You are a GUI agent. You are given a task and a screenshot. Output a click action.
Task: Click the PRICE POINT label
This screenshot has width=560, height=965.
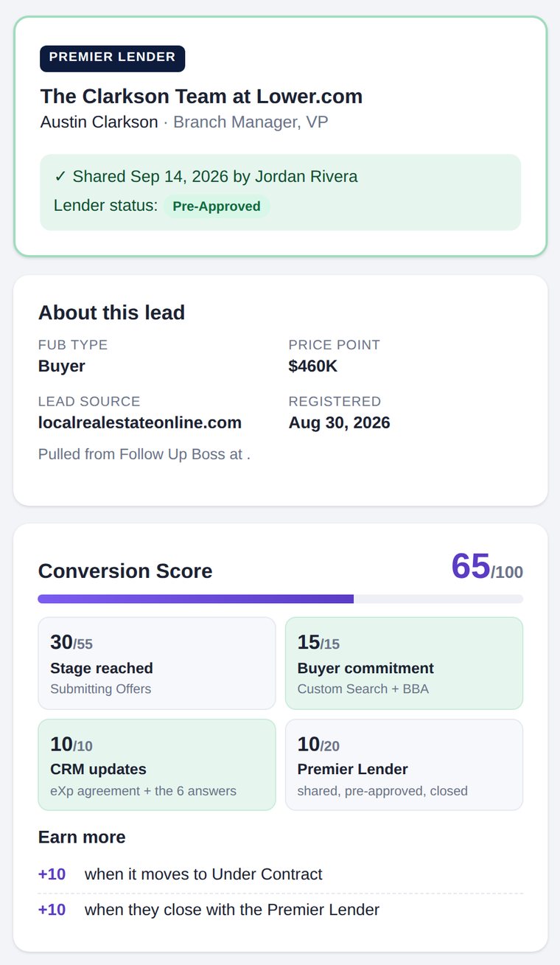click(335, 344)
